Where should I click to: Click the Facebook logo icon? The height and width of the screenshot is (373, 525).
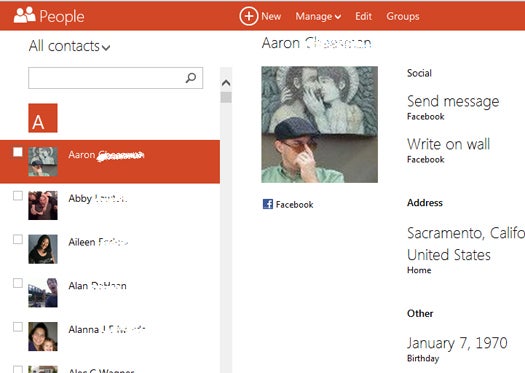point(268,204)
